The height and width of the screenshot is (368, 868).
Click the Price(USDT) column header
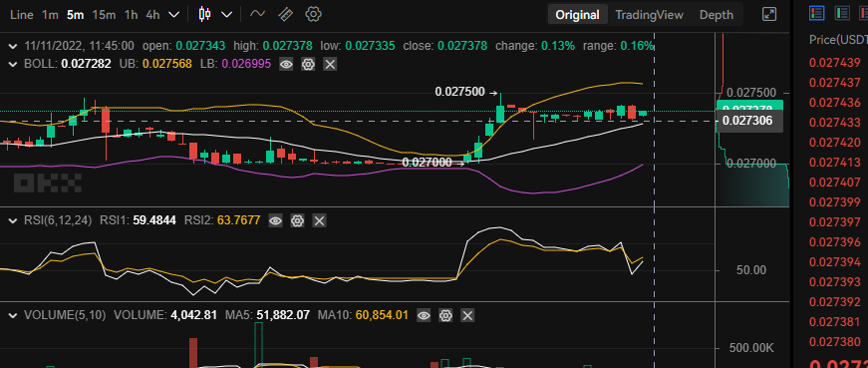click(838, 40)
